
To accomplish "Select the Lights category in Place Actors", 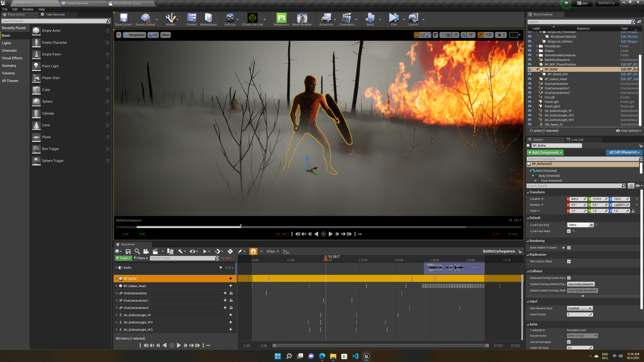I will point(6,43).
